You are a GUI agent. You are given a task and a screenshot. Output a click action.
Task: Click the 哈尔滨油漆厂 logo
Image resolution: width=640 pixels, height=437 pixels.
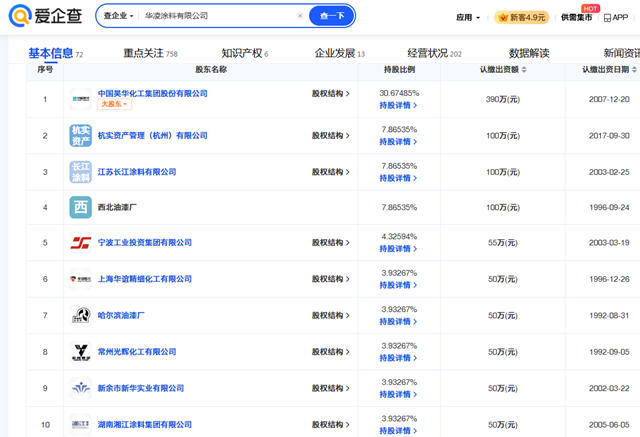coord(80,315)
